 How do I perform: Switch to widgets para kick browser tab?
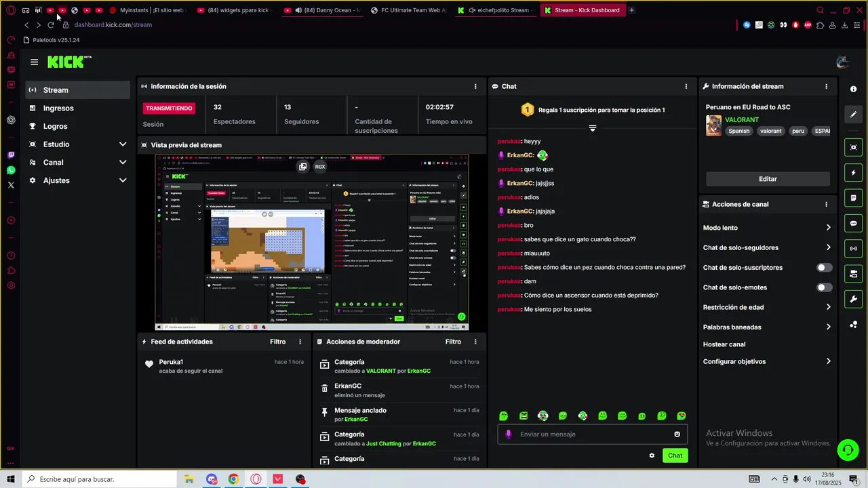click(236, 10)
